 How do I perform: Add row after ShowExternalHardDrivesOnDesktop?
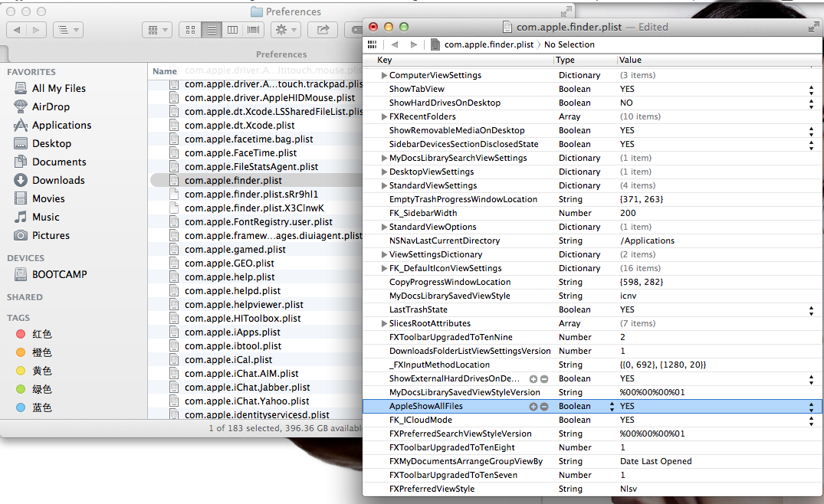pyautogui.click(x=533, y=379)
